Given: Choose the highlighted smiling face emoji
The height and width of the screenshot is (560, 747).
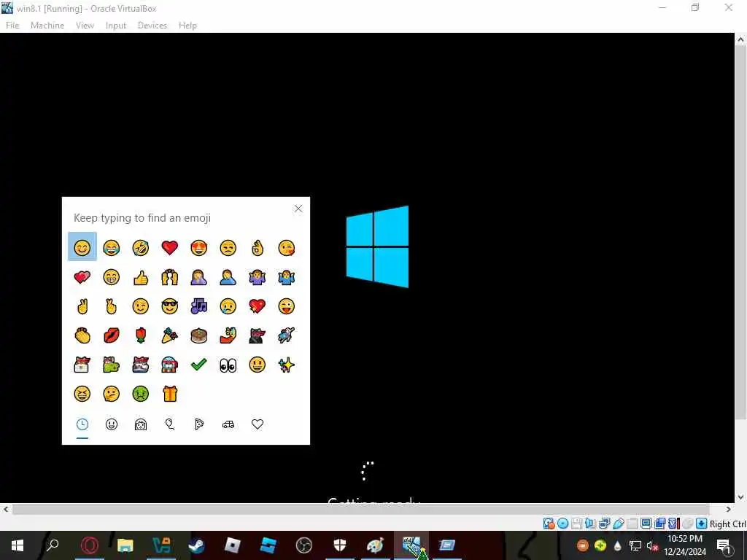Looking at the screenshot, I should tap(82, 246).
